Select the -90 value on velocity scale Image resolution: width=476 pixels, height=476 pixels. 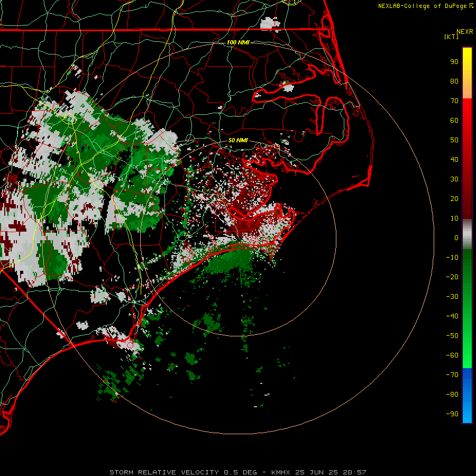[452, 414]
